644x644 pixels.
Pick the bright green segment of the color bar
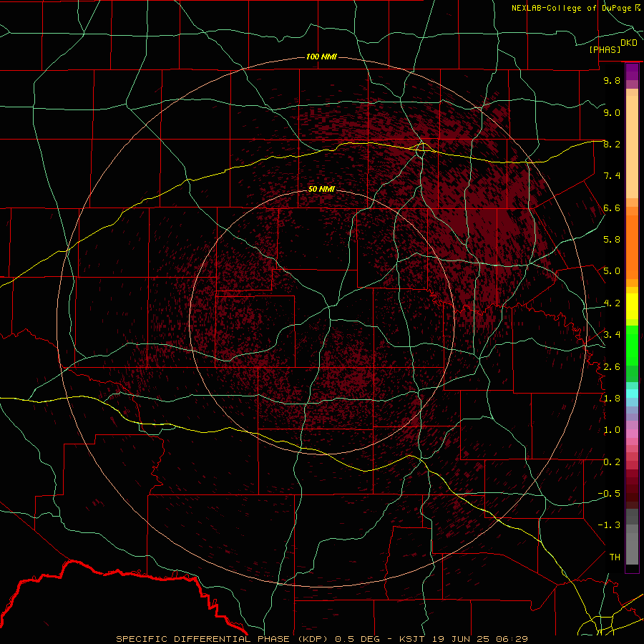(x=632, y=345)
